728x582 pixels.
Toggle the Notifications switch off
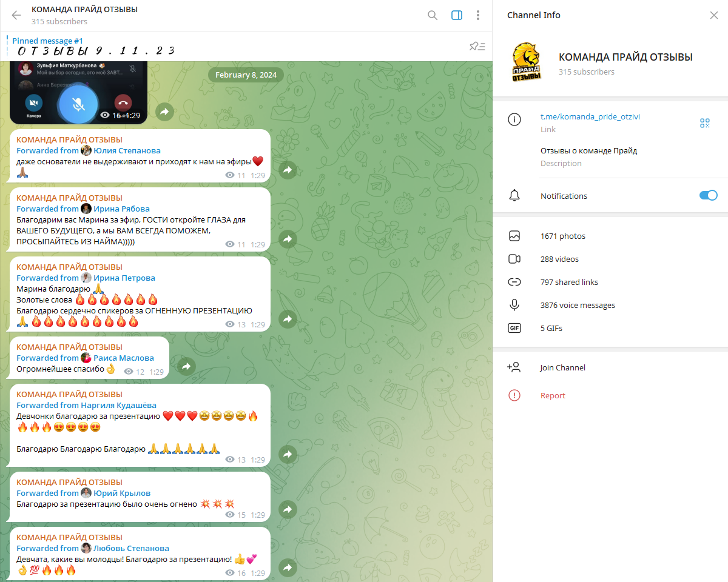(708, 195)
